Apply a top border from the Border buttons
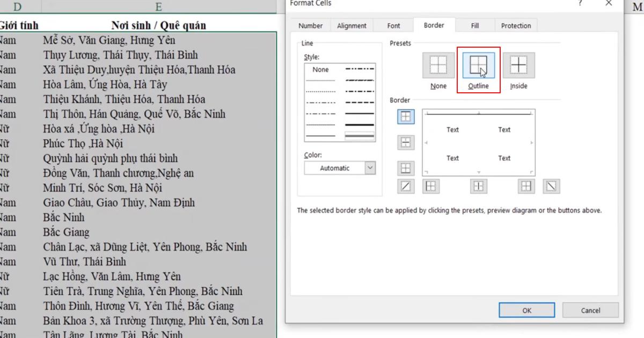 (x=406, y=116)
